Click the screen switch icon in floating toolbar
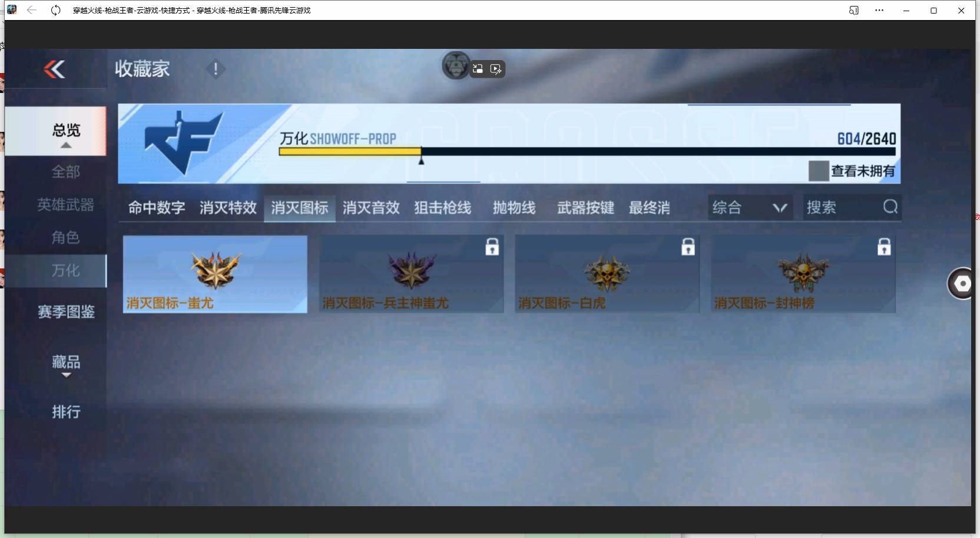The height and width of the screenshot is (538, 980). 478,69
